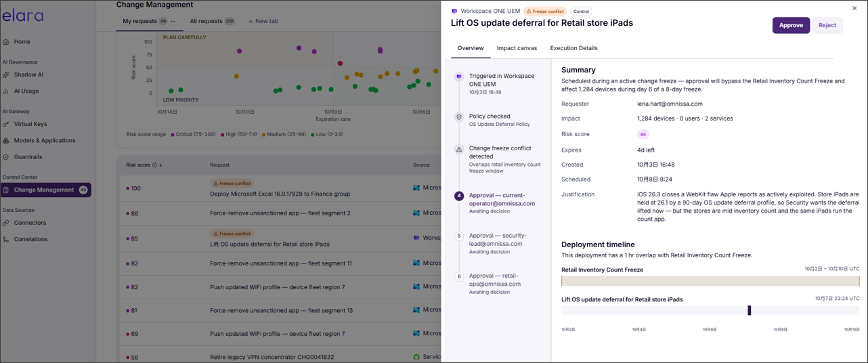This screenshot has height=363, width=868.
Task: Open the Force-remove unsanctioned app — fleet segment 11 row
Action: pos(280,263)
